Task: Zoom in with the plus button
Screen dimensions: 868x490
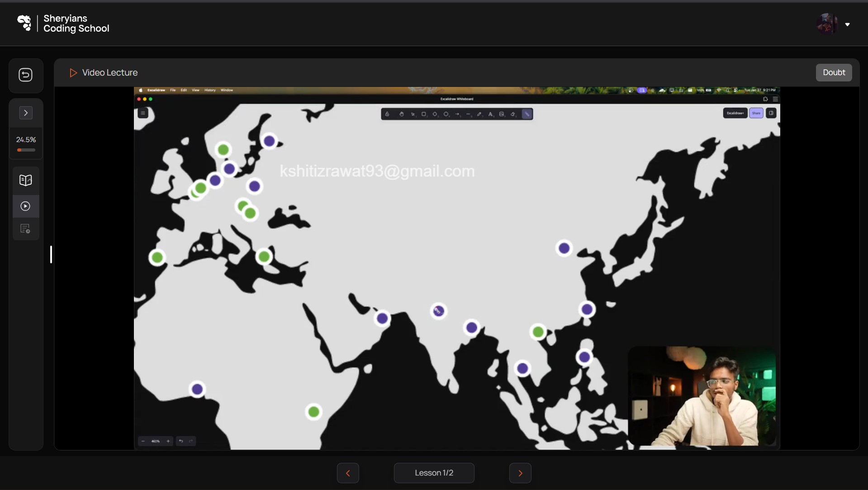Action: coord(168,441)
